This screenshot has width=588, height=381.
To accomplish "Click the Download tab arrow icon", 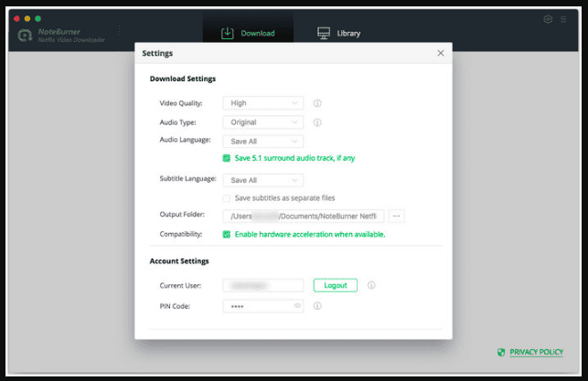I will [x=228, y=33].
